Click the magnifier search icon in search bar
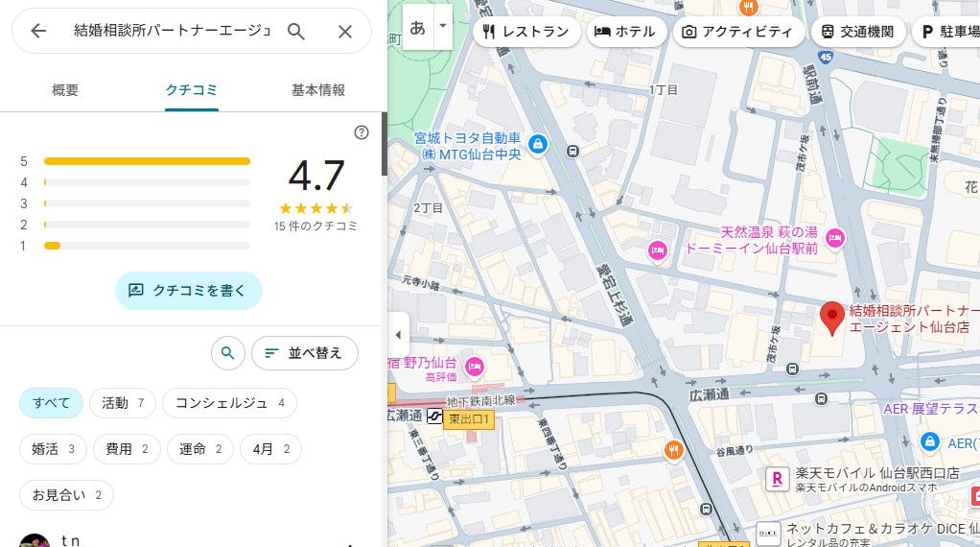Image resolution: width=980 pixels, height=547 pixels. click(x=296, y=32)
